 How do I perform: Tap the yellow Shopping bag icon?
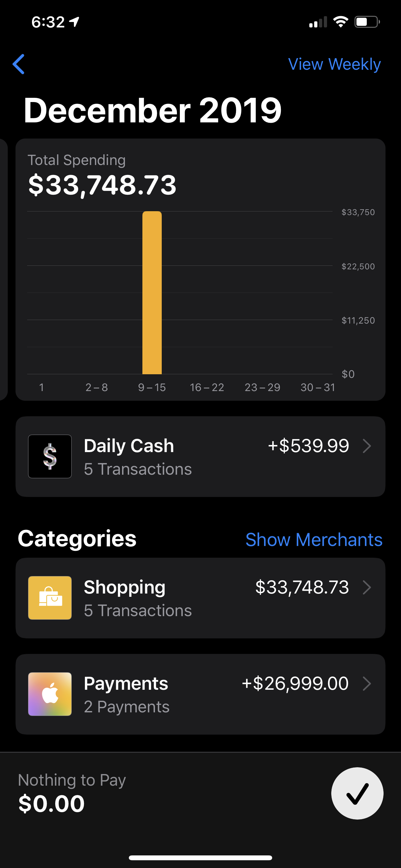click(50, 598)
